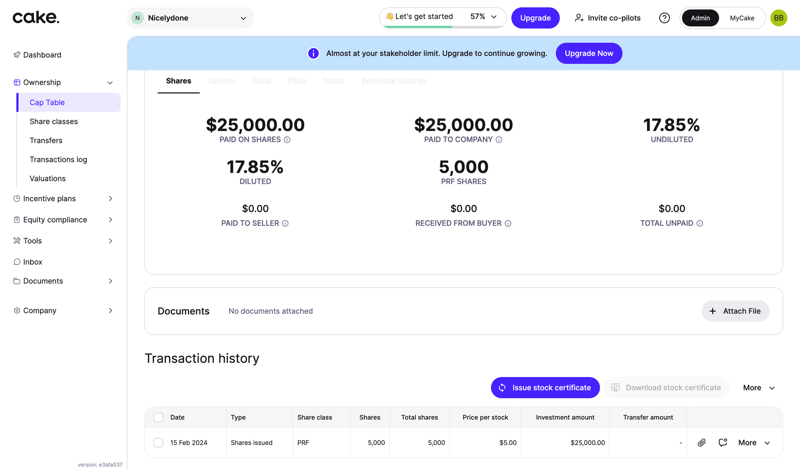Open the help question mark icon
The image size is (800, 470).
coord(664,18)
